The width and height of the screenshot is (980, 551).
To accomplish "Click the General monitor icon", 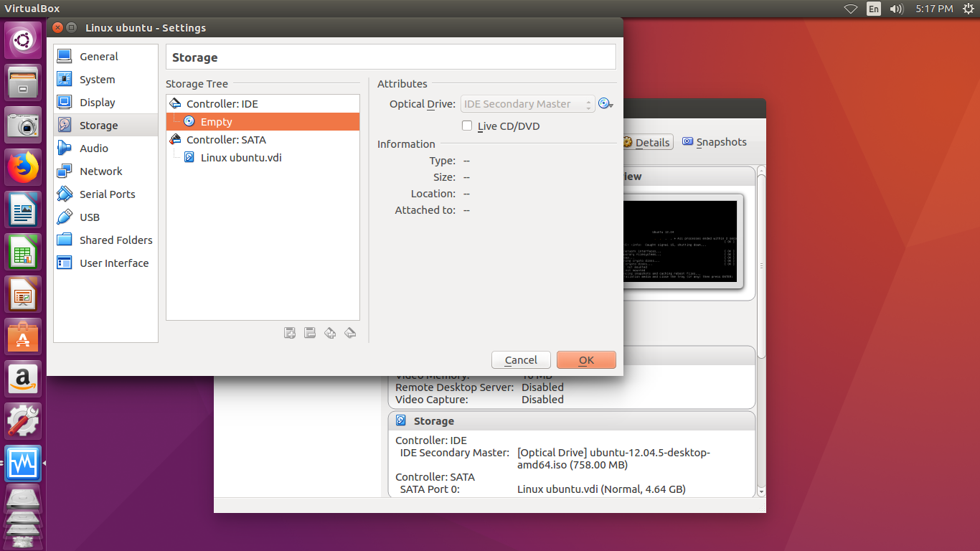I will pyautogui.click(x=65, y=56).
